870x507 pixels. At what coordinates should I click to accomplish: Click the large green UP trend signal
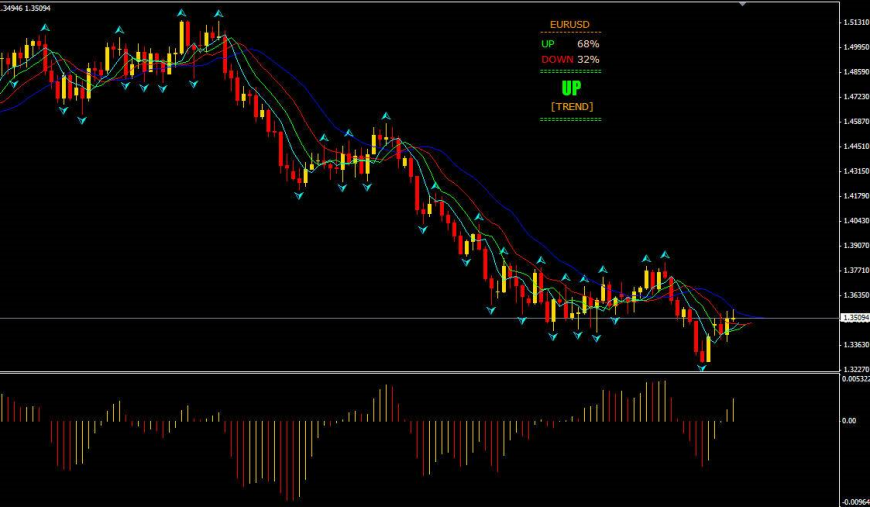pos(570,88)
